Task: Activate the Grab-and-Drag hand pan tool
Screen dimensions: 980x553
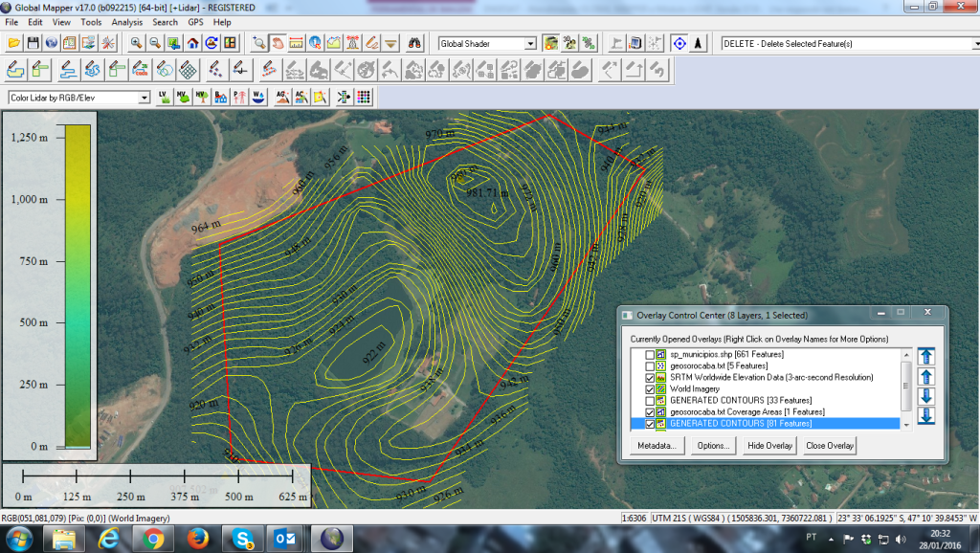Action: (x=278, y=43)
